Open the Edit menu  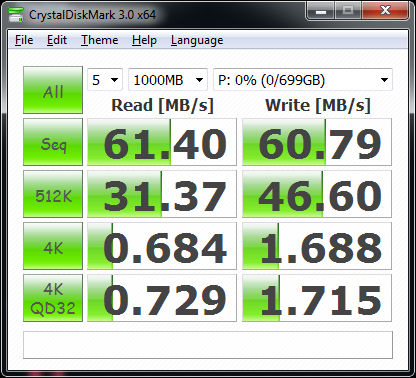pyautogui.click(x=57, y=40)
